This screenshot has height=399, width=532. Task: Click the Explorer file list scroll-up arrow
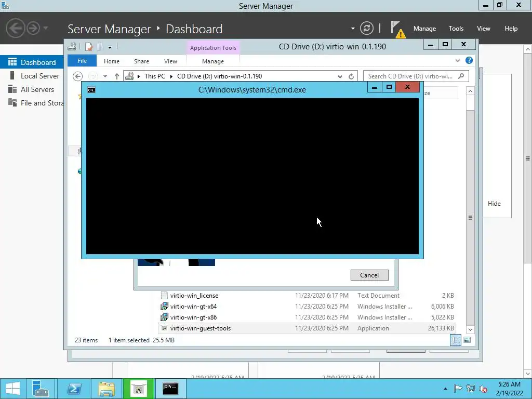click(x=470, y=91)
